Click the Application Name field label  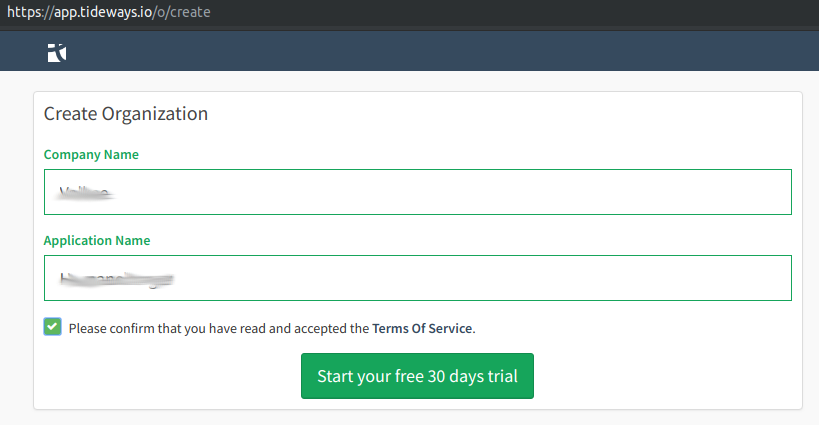97,241
